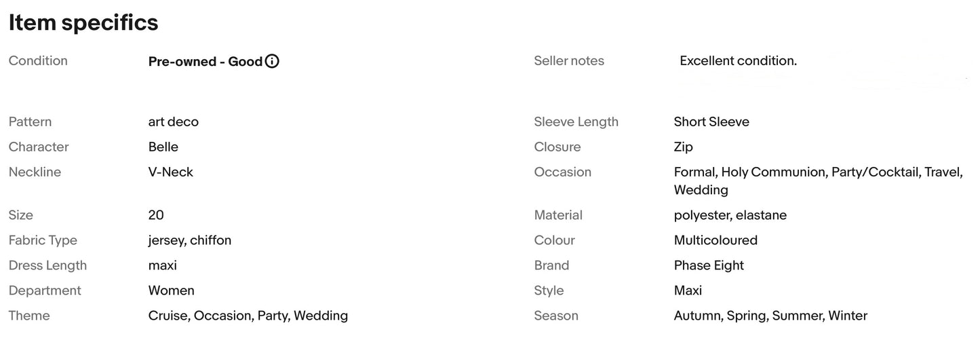The height and width of the screenshot is (355, 980).
Task: Click the Zip closure value
Action: [x=683, y=147]
